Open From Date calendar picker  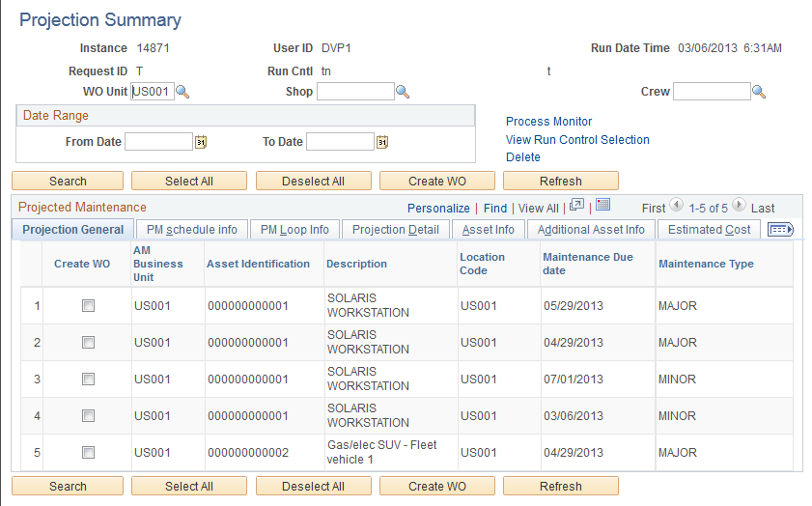coord(201,142)
